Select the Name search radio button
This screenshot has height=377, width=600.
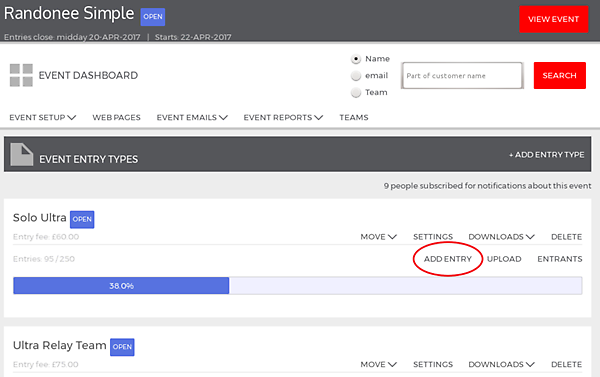tap(356, 59)
